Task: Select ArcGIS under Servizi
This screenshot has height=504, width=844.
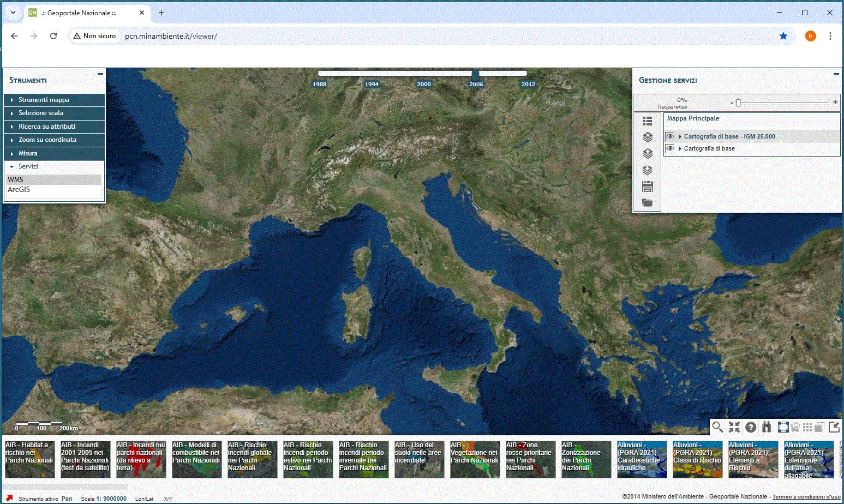Action: 19,190
